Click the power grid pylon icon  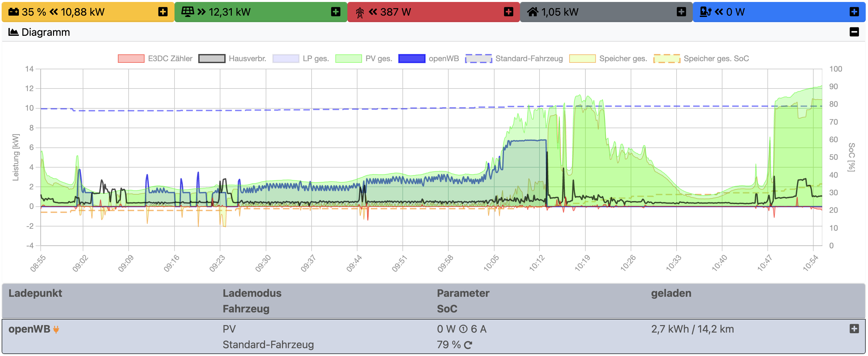point(359,12)
